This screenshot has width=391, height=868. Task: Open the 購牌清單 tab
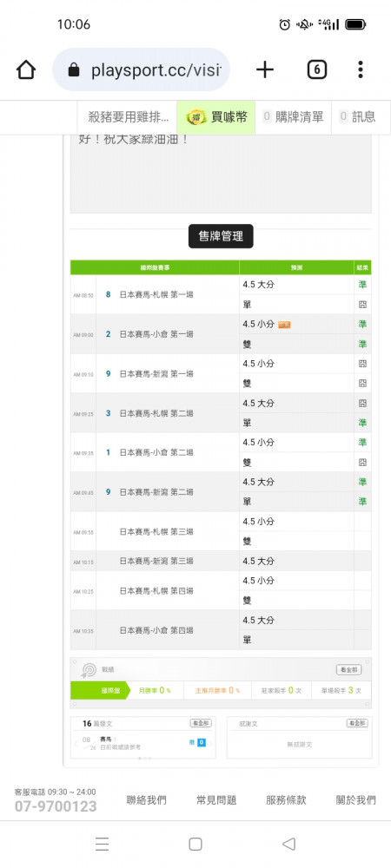click(293, 117)
